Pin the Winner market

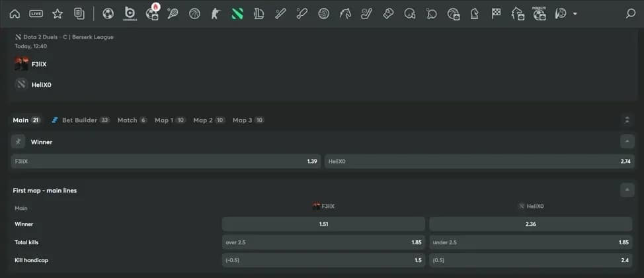[x=18, y=142]
